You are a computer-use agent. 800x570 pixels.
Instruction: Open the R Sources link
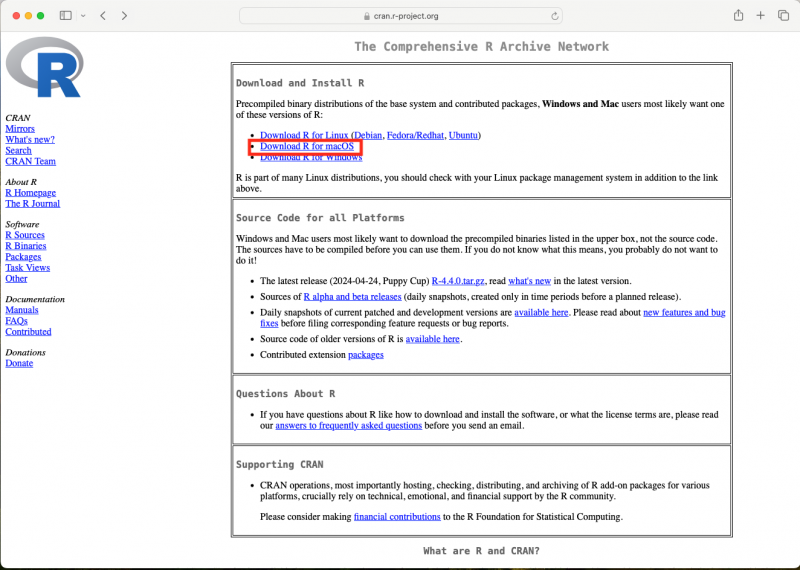pos(25,235)
